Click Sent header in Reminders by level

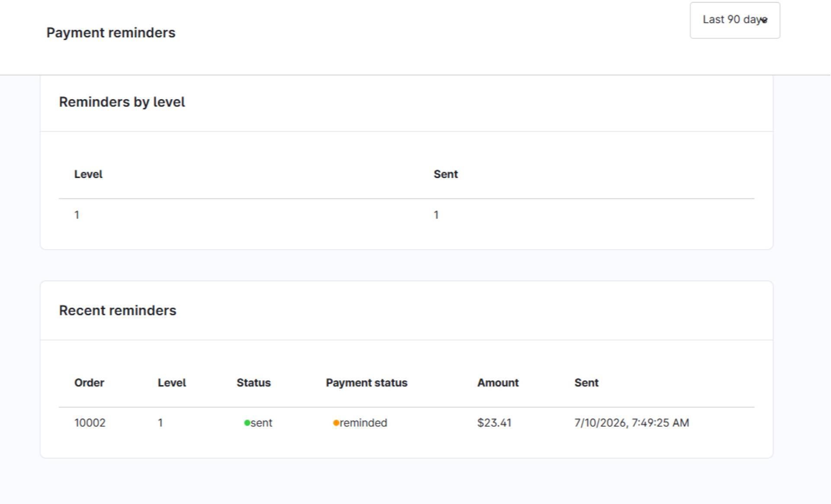click(x=446, y=174)
